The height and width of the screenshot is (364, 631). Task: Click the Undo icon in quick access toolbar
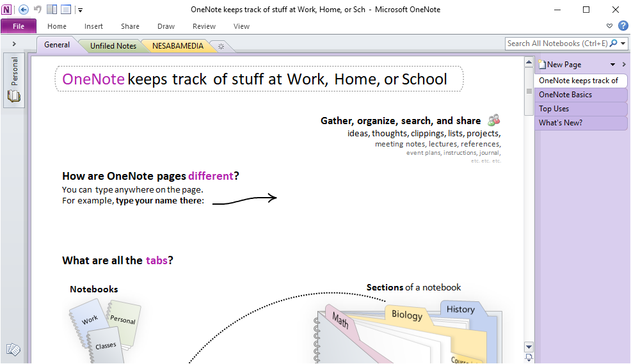pyautogui.click(x=38, y=10)
